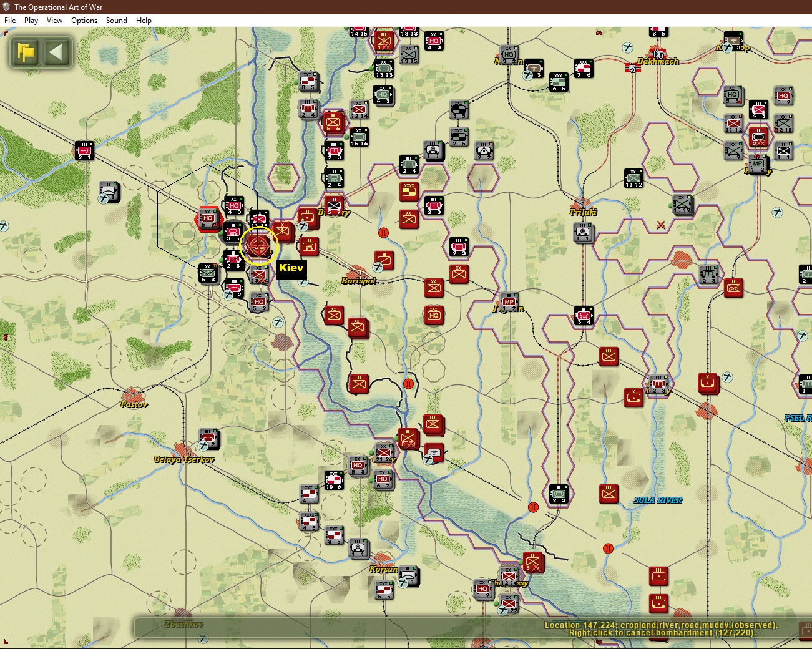
Task: Select the red infantry unit marked 5 at the southern river crossing
Action: point(533,562)
